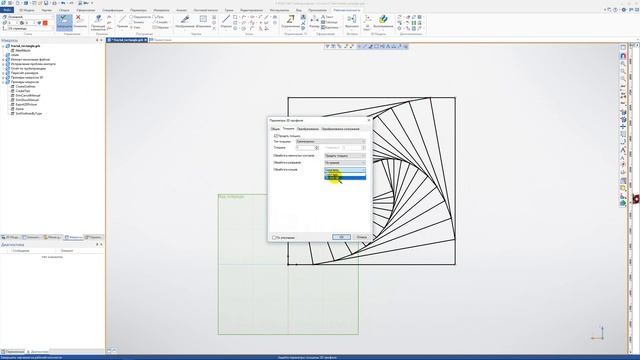The width and height of the screenshot is (640, 360).
Task: Click the magnet snap icon in the right toolbar
Action: pyautogui.click(x=623, y=56)
